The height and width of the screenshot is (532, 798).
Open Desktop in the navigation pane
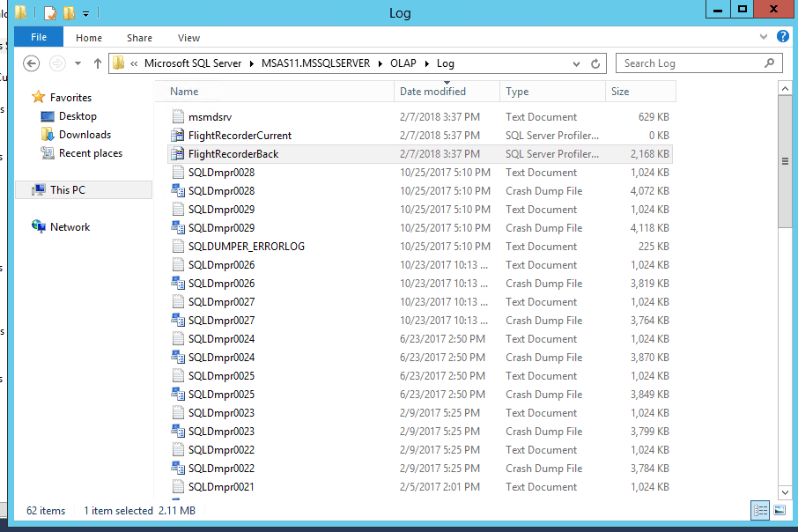coord(78,116)
